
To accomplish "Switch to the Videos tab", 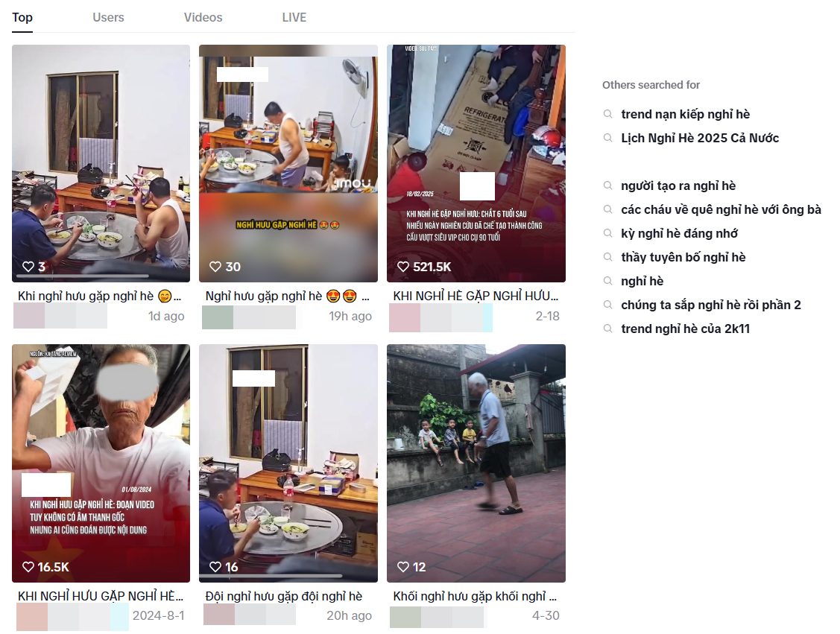I will 203,17.
